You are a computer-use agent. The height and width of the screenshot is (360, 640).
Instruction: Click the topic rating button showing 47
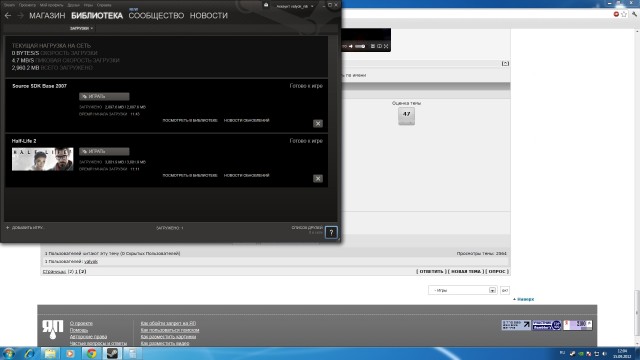pyautogui.click(x=407, y=116)
